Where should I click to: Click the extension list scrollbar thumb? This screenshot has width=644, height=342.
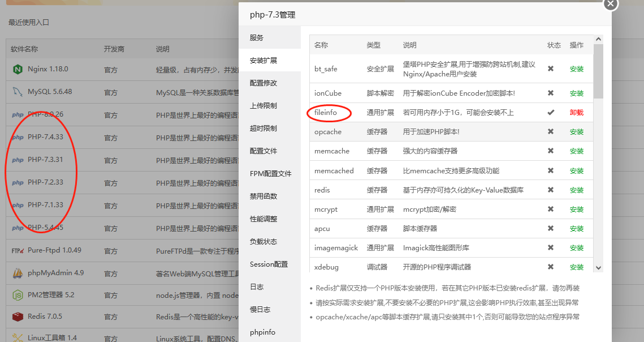598,71
